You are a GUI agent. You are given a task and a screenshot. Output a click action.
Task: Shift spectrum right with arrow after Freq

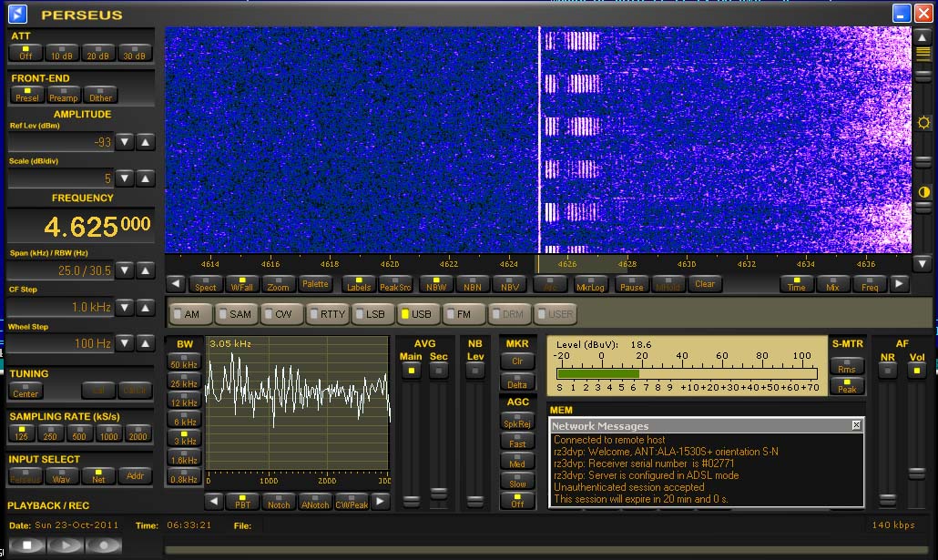tap(899, 283)
